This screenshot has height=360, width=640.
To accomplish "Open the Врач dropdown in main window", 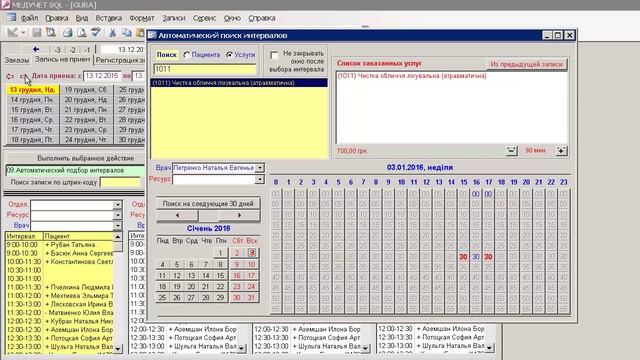I will [x=118, y=226].
